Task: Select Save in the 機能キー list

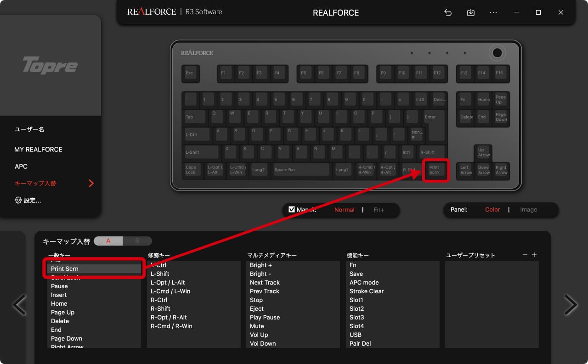Action: [393, 274]
